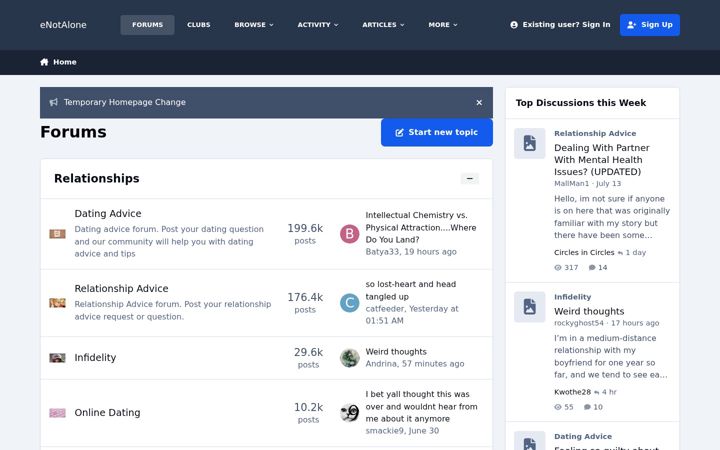This screenshot has height=450, width=720.
Task: Click the reply arrow icon next to Kwothe28
Action: click(x=596, y=393)
